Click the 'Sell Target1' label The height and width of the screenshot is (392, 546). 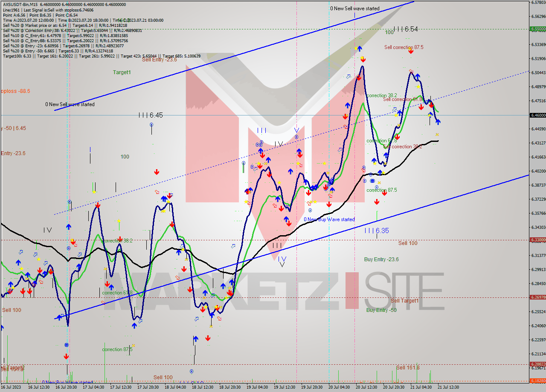point(405,300)
